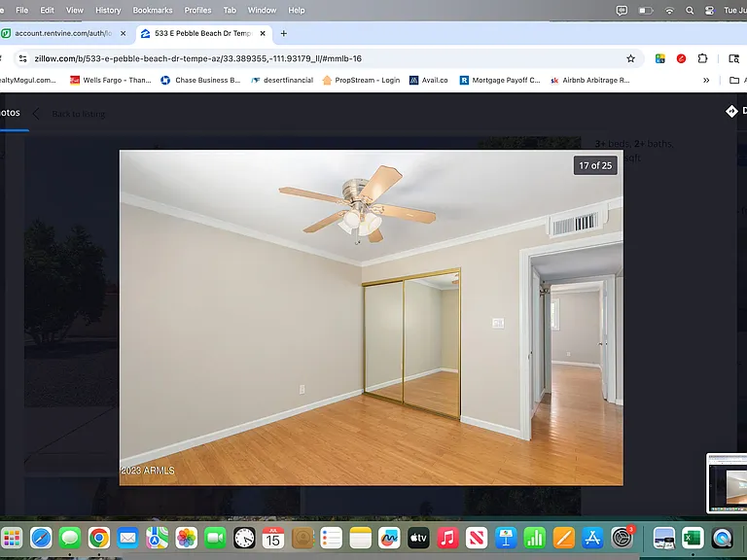This screenshot has width=747, height=560.
Task: Expand hidden bookmarks with double chevron
Action: click(706, 80)
